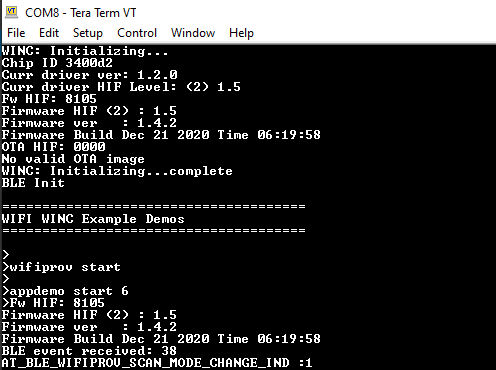
Task: Click the 'wifiprov start' command line
Action: (61, 267)
